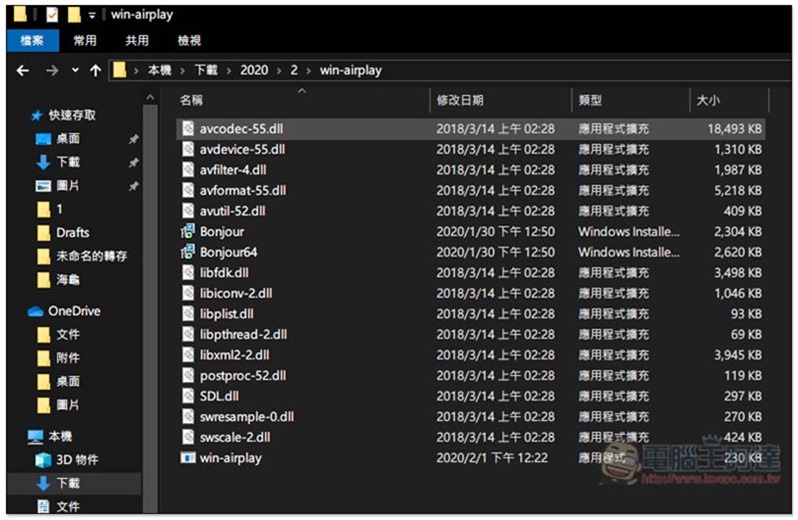The width and height of the screenshot is (798, 520).
Task: Click the OneDrive cloud icon
Action: 35,311
